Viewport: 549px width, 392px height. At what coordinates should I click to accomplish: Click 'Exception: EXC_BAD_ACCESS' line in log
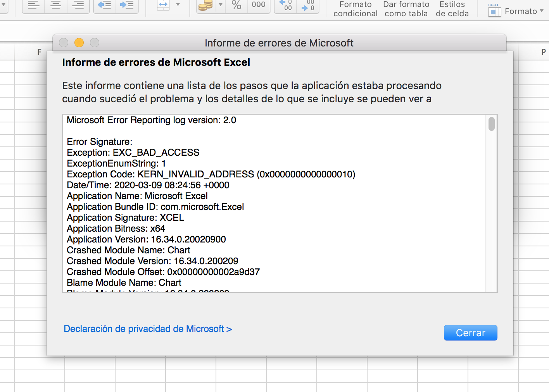133,153
